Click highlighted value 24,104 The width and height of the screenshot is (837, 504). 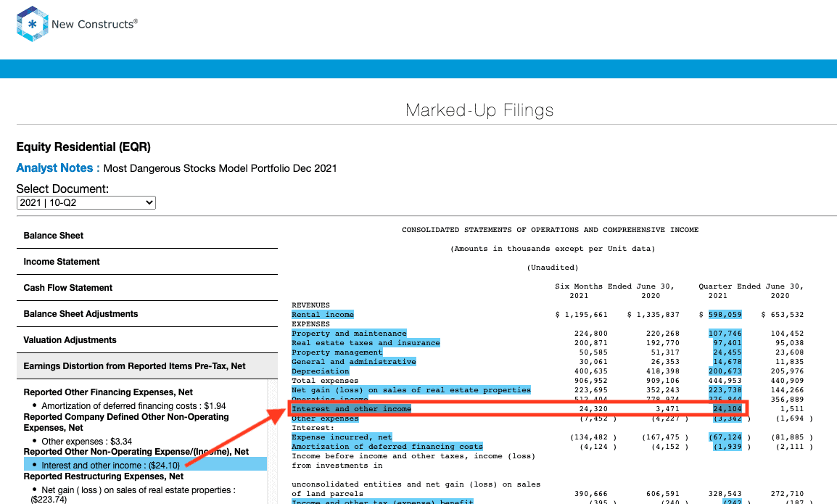click(727, 409)
